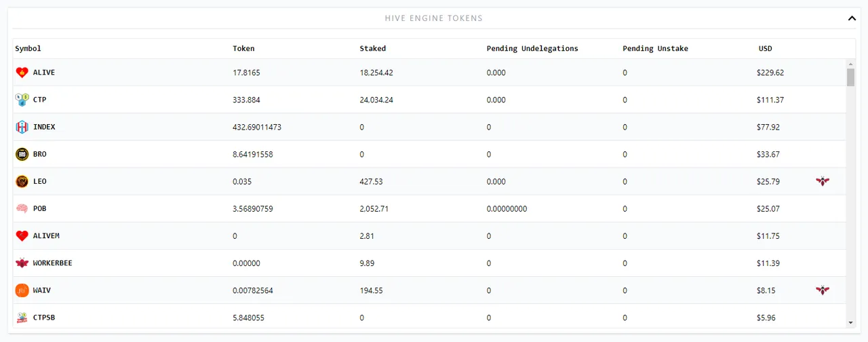The image size is (868, 342).
Task: Select the WORKERBEE symbol label
Action: pyautogui.click(x=53, y=263)
